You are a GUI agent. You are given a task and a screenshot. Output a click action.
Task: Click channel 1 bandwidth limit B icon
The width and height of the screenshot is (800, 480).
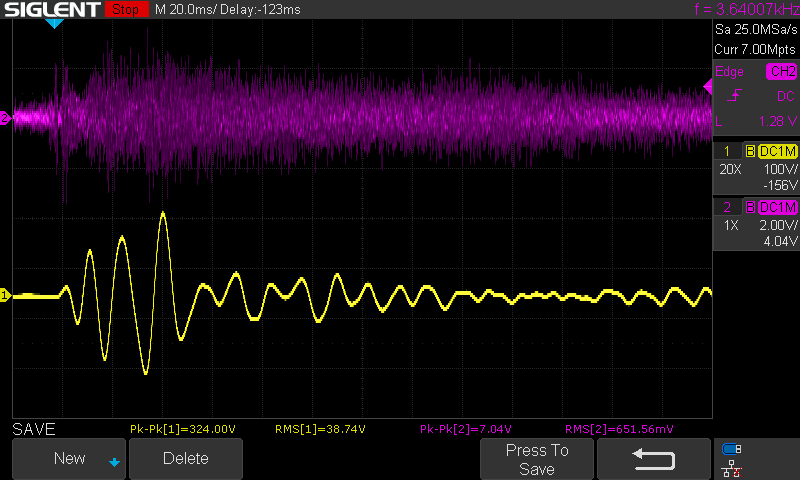coord(750,151)
